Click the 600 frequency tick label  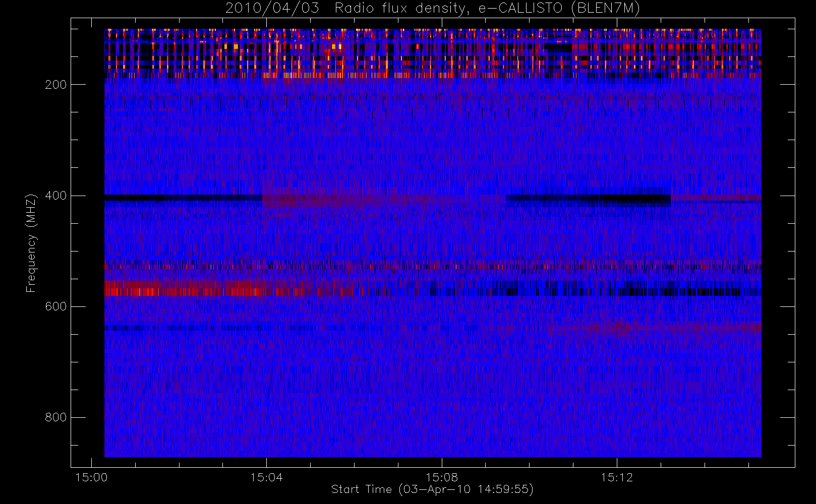[x=55, y=306]
